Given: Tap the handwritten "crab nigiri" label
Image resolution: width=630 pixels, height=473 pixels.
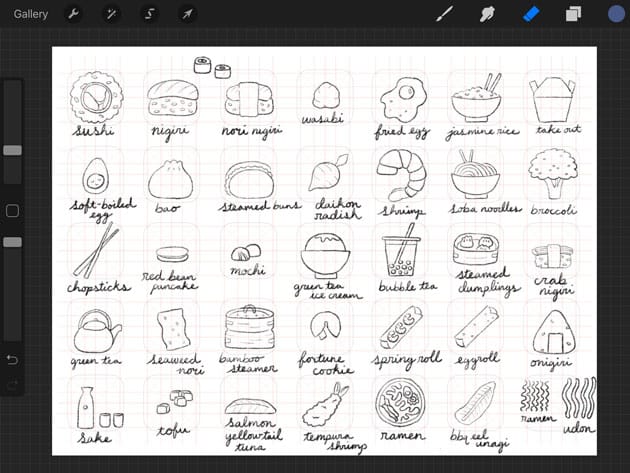Looking at the screenshot, I should [x=553, y=287].
